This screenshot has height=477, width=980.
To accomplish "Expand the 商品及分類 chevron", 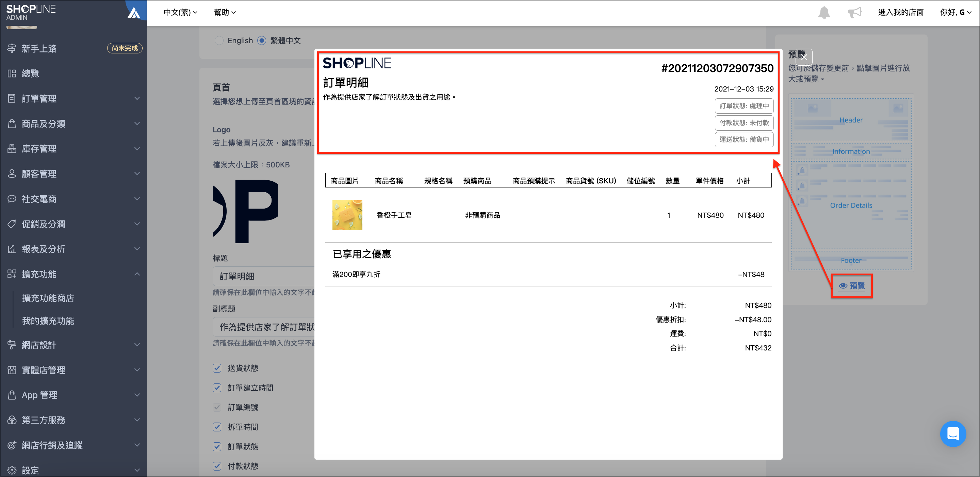I will click(x=137, y=124).
